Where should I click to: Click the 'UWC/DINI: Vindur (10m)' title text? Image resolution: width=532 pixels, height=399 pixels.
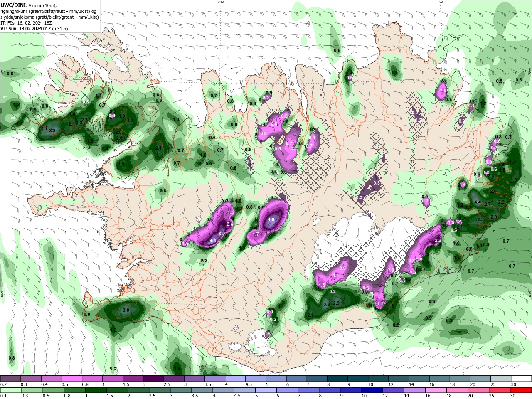(28, 5)
